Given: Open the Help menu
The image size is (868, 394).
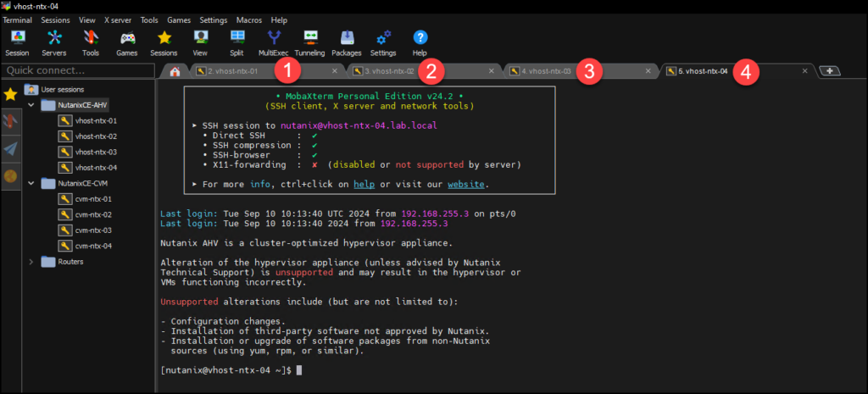Looking at the screenshot, I should click(279, 20).
